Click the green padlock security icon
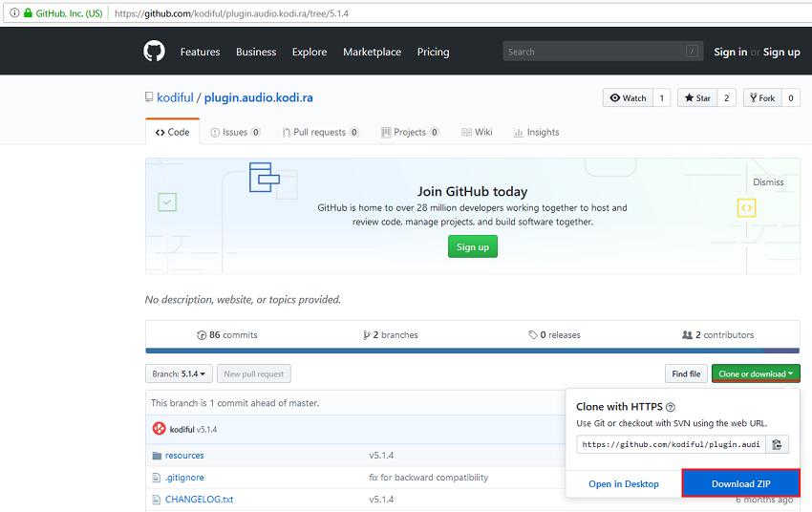Viewport: 812px width, 512px height. [x=28, y=13]
